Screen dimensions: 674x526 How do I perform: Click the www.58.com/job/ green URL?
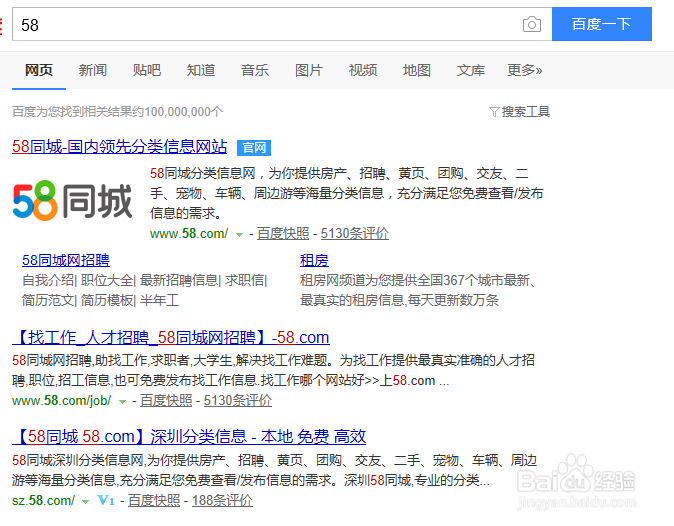61,401
